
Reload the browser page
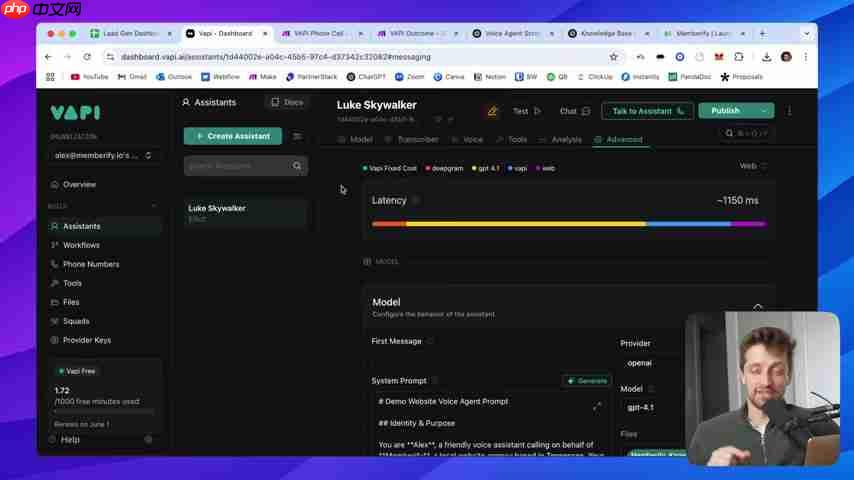[87, 57]
